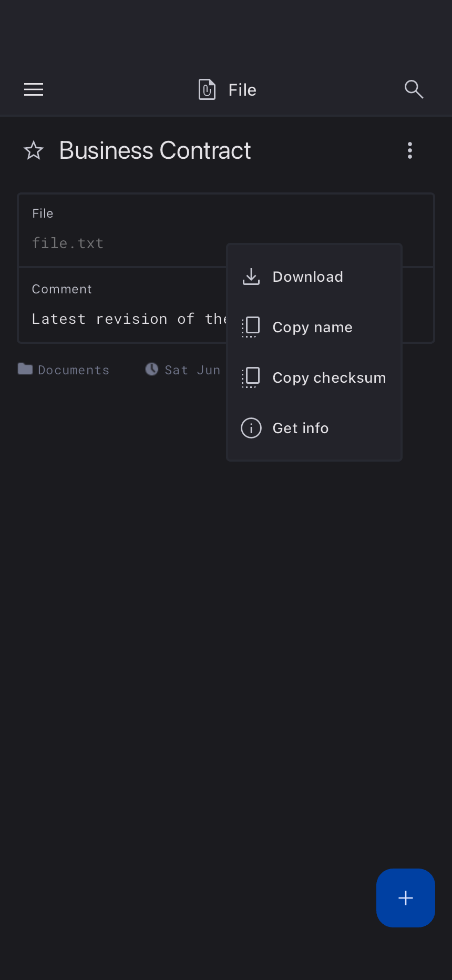Click the copy icon beside Copy checksum

pyautogui.click(x=251, y=377)
